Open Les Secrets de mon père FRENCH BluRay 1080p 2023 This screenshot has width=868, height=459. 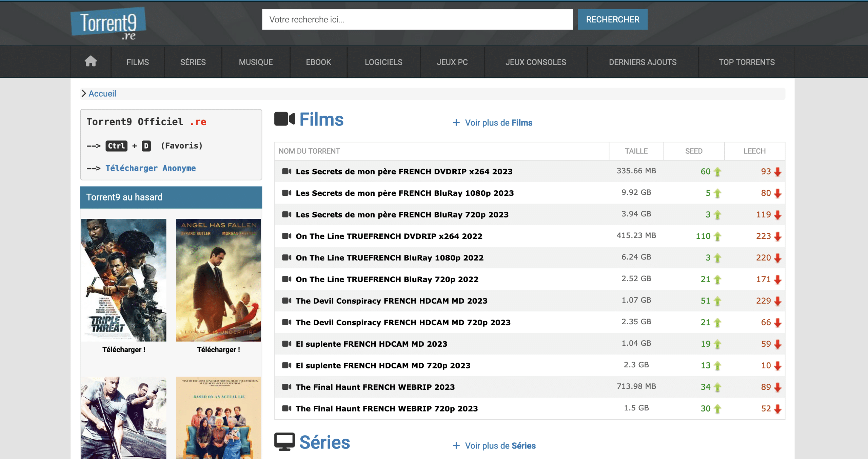pyautogui.click(x=405, y=193)
